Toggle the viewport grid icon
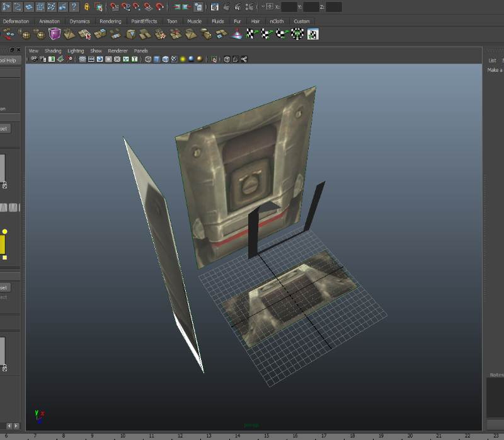 point(83,59)
